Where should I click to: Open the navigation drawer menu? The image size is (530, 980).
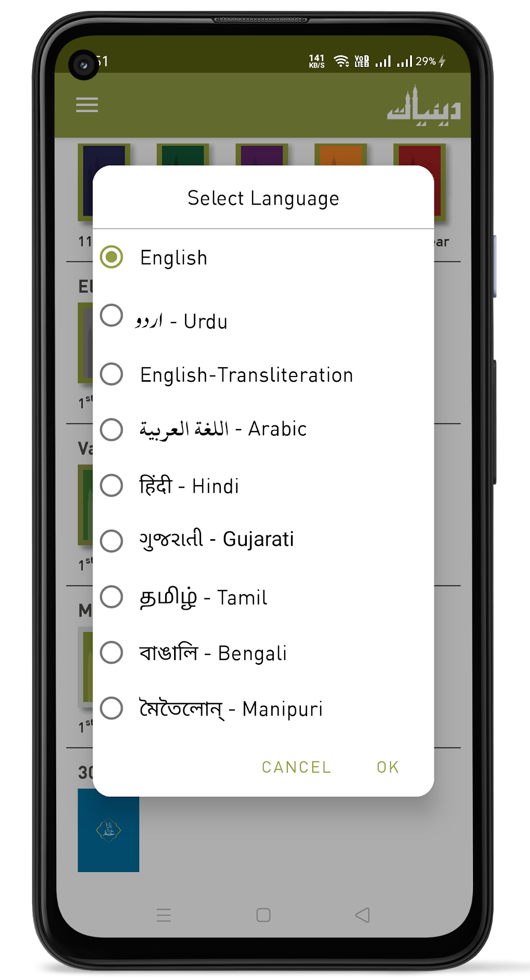[x=87, y=105]
